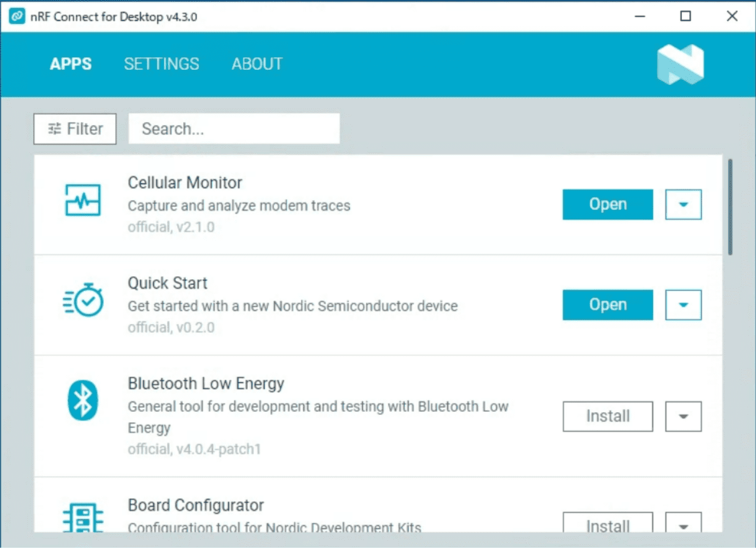Open the Filter options
The height and width of the screenshot is (548, 756).
coord(75,129)
